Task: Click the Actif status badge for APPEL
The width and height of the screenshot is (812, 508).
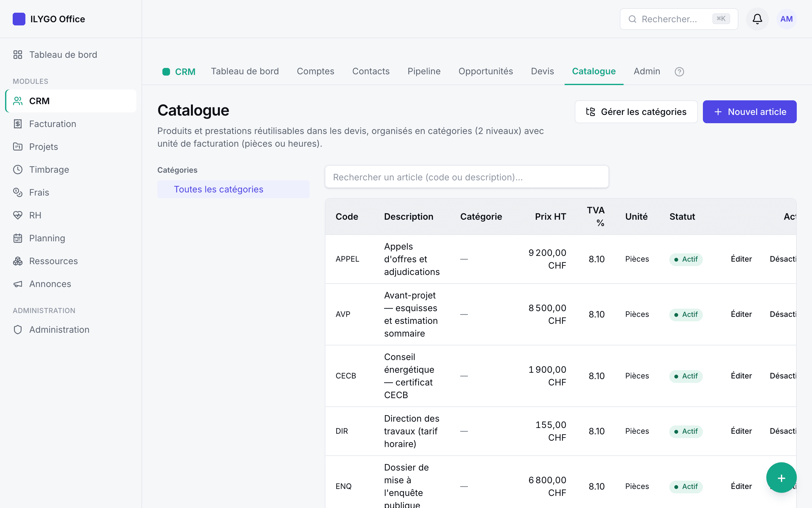Action: (x=685, y=259)
